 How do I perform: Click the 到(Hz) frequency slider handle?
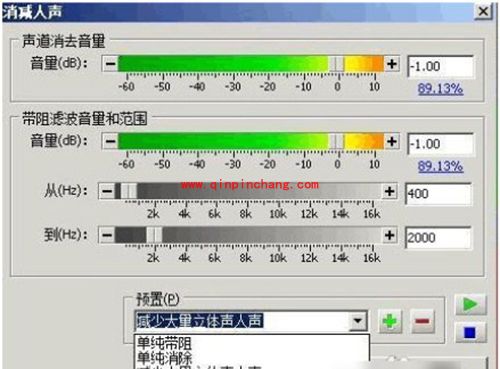coord(154,235)
